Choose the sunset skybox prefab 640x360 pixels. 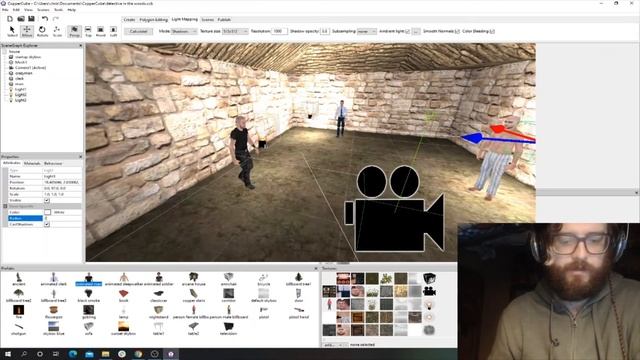pos(123,328)
